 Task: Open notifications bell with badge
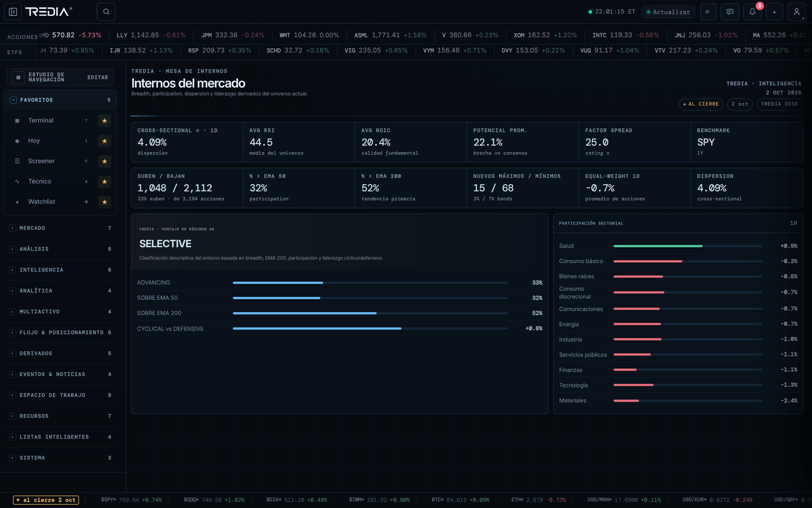coord(752,12)
